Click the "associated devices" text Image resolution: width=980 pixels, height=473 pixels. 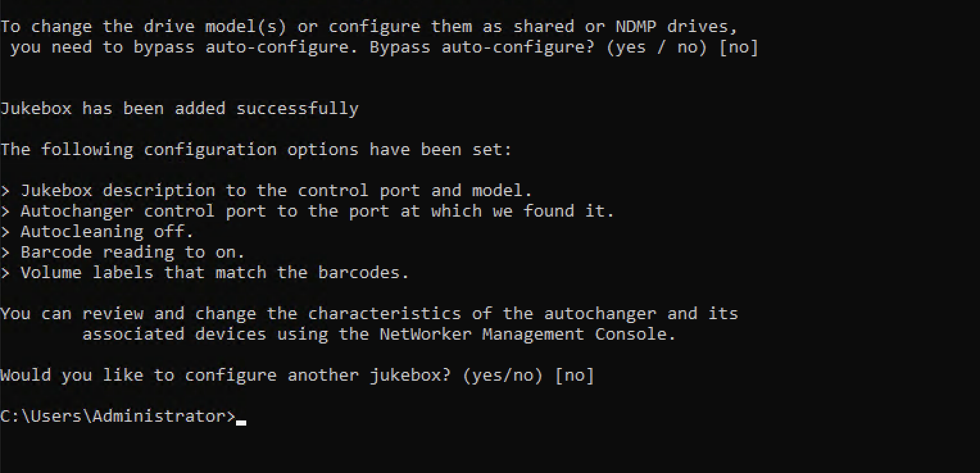pos(174,335)
